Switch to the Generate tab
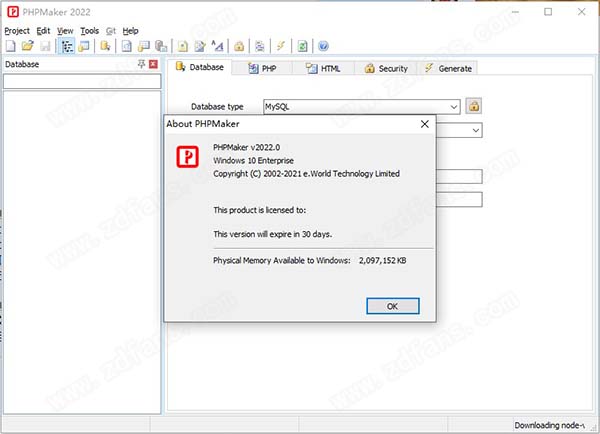Viewport: 600px width, 434px height. pyautogui.click(x=448, y=69)
